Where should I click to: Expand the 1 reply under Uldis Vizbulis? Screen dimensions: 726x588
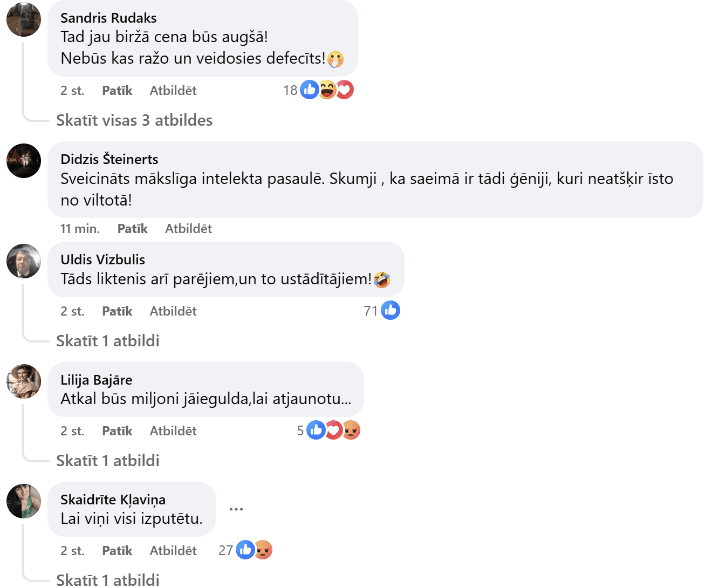point(108,341)
